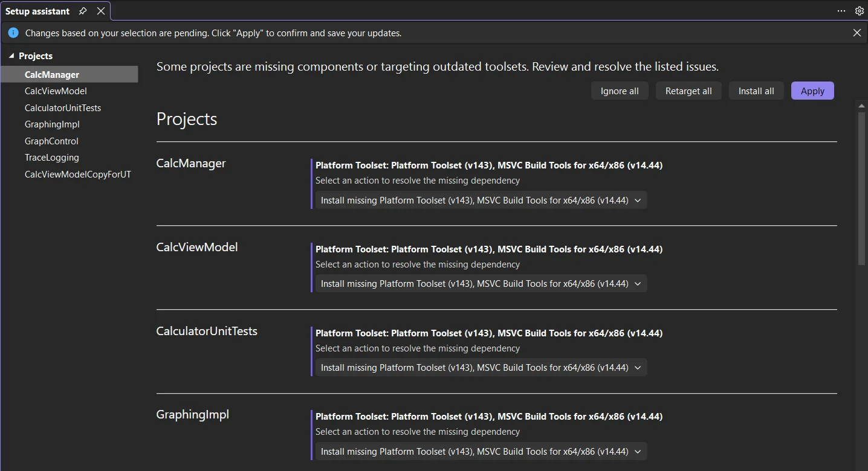Click Install all button

pos(756,91)
